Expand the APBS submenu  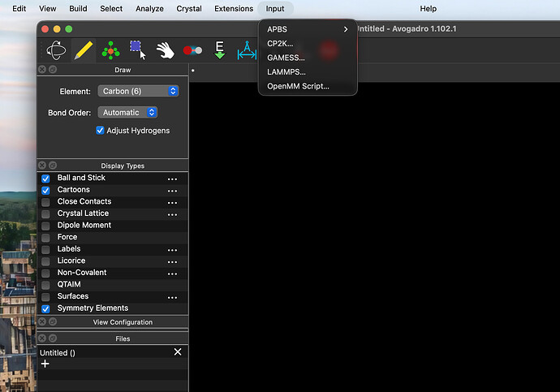point(307,29)
